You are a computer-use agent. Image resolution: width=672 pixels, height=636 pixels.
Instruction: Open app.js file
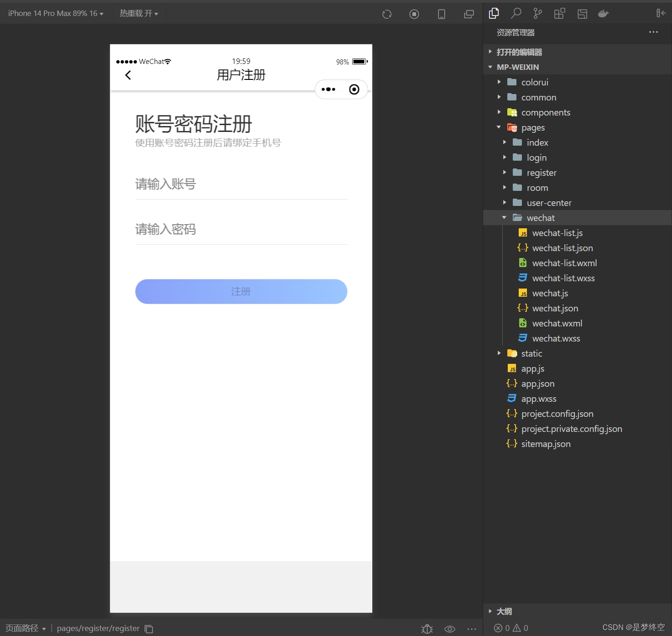tap(577, 368)
